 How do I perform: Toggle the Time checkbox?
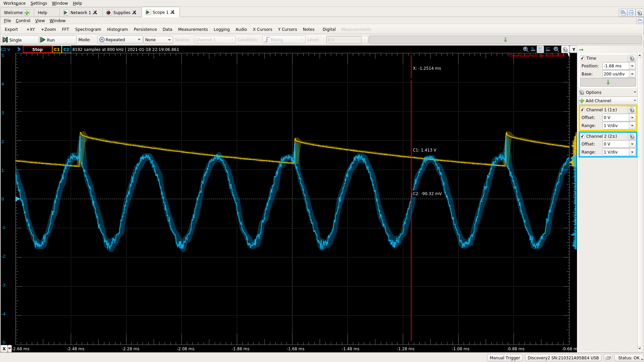click(583, 58)
